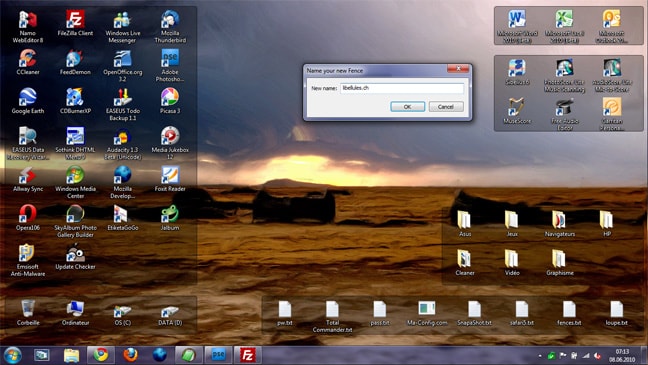Screen dimensions: 648x365
Task: Select the CCleaner desktop shortcut
Action: click(28, 62)
